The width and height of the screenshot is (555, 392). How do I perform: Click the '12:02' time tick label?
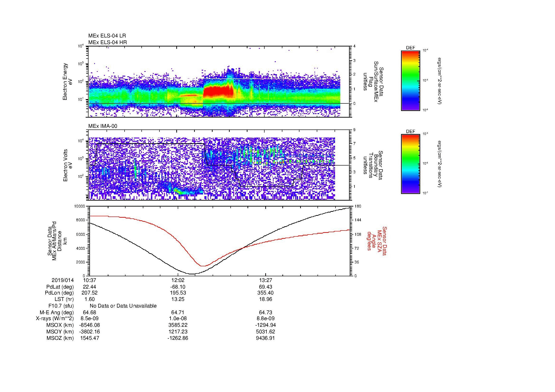[178, 280]
